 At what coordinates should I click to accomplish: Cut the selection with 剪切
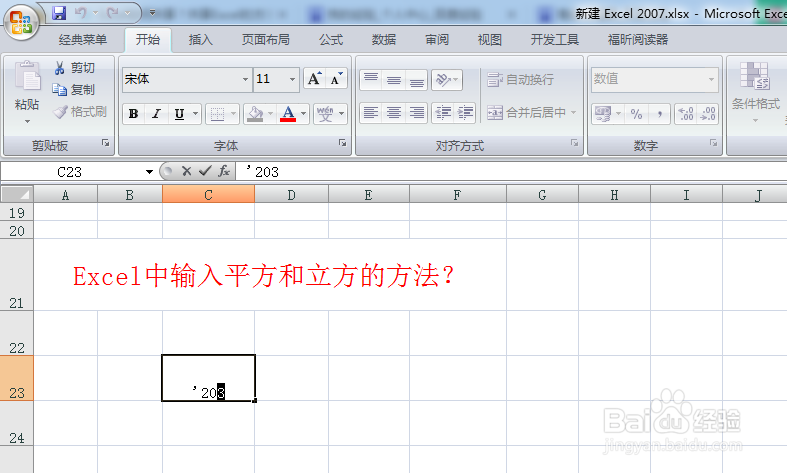coord(74,68)
